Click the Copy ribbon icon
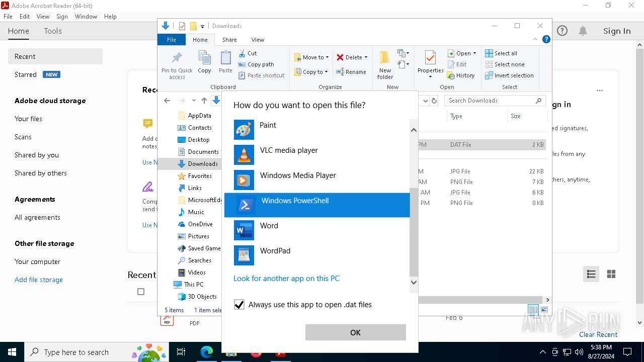This screenshot has height=362, width=644. click(204, 62)
